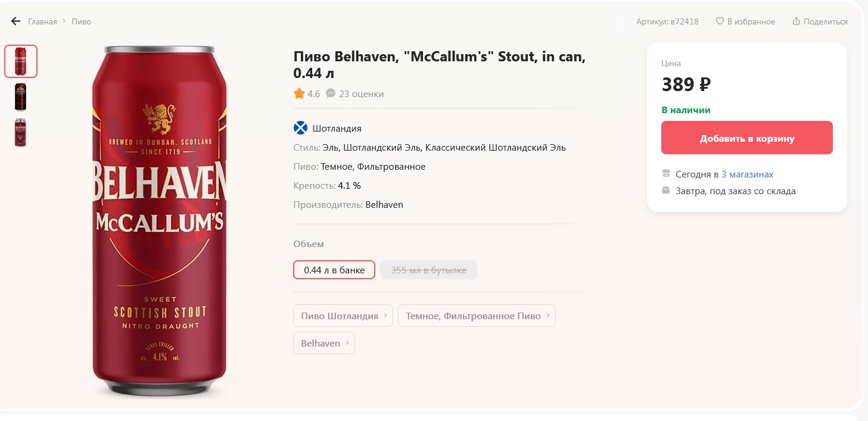Go to the Пиво breadcrumb
The width and height of the screenshot is (868, 421).
[81, 21]
